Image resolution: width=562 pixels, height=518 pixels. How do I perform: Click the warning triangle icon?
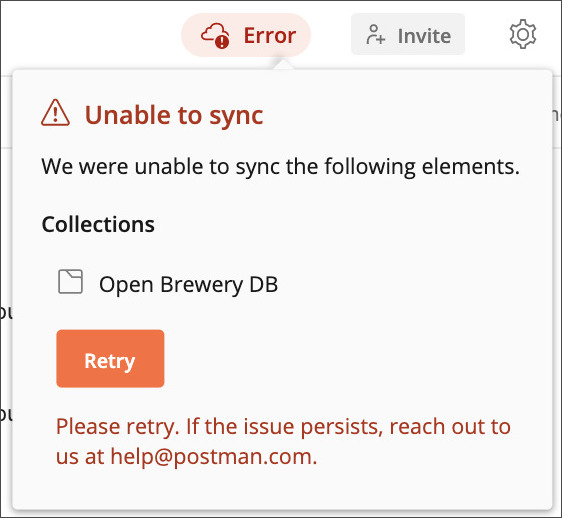click(55, 113)
